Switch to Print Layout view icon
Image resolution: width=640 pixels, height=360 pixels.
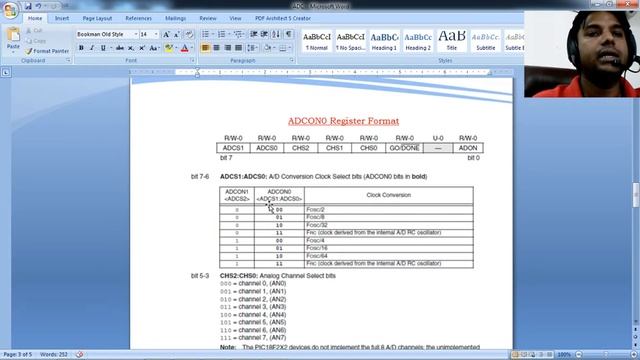515,355
